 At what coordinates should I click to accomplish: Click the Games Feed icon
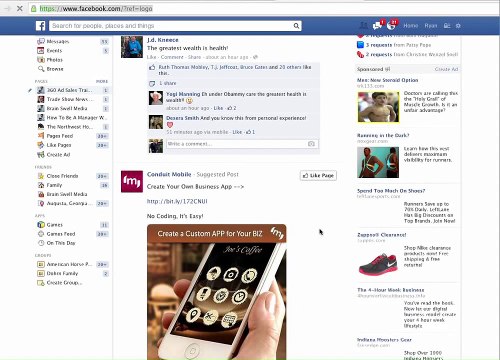(41, 234)
